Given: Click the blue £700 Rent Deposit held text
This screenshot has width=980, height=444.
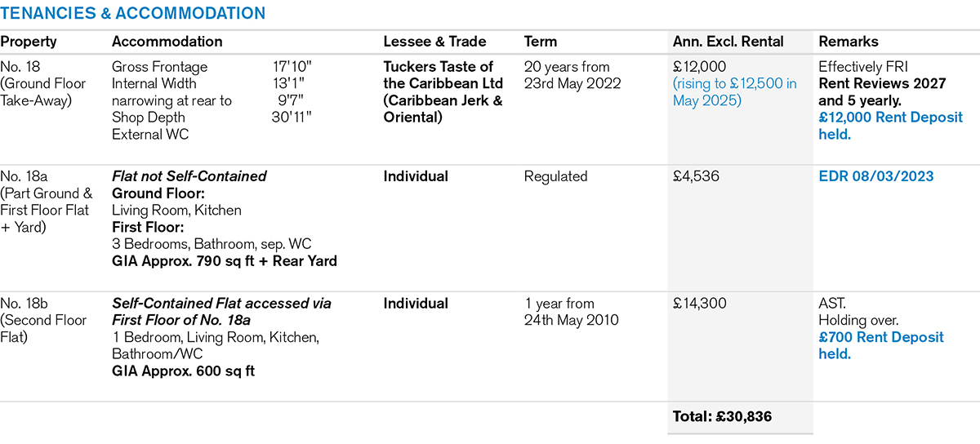Looking at the screenshot, I should coord(880,345).
